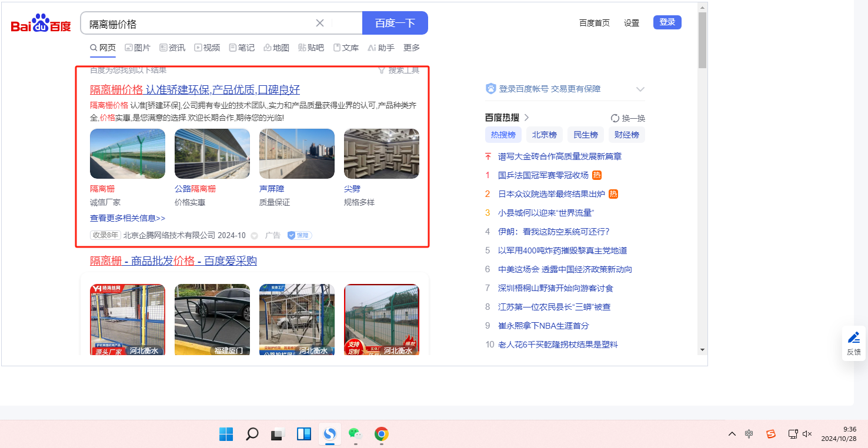868x448 pixels.
Task: Click the 登录 login button
Action: pos(667,22)
